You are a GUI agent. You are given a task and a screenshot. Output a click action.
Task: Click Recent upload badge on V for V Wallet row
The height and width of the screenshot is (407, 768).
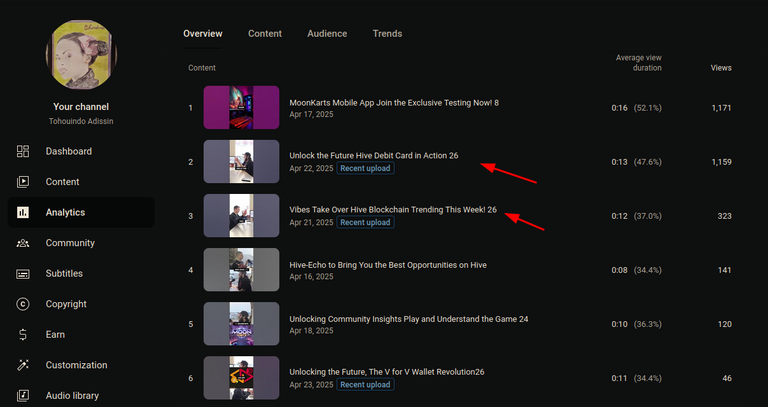pos(365,384)
